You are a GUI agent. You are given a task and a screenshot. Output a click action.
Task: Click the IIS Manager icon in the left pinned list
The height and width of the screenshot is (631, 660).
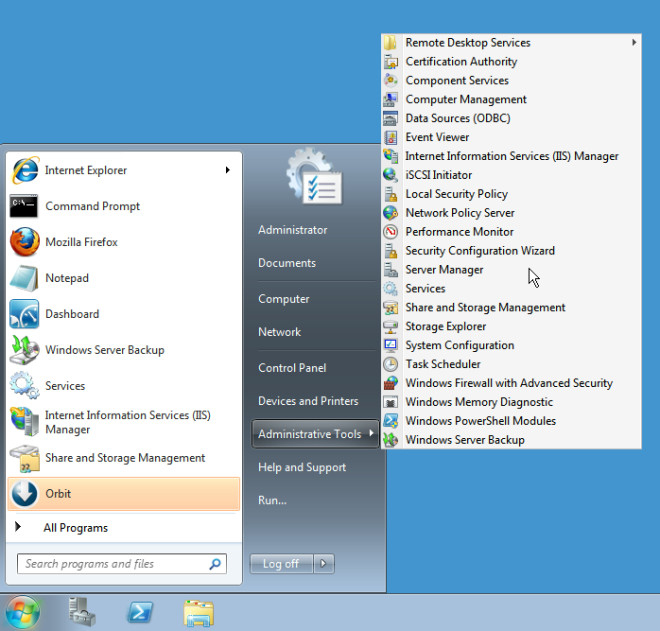pos(24,422)
